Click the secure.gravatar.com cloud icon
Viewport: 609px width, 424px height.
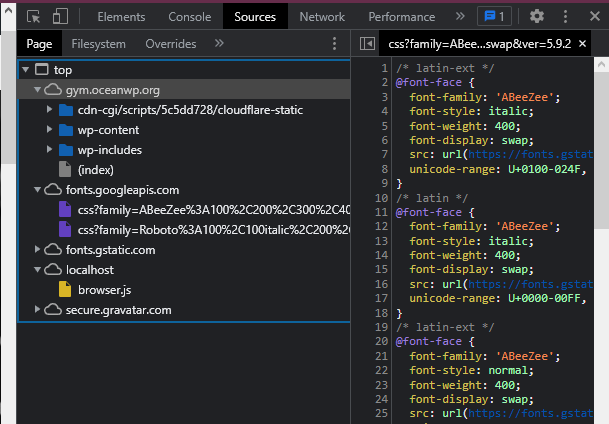pos(53,310)
